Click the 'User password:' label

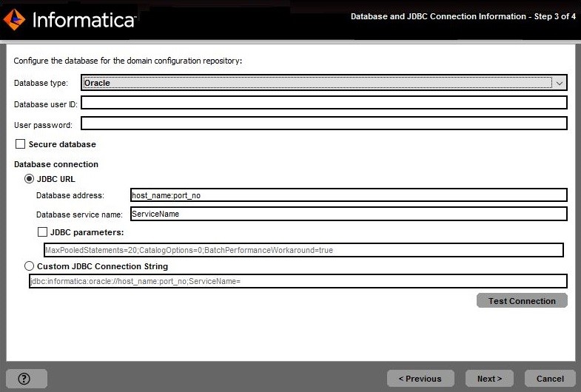[44, 125]
